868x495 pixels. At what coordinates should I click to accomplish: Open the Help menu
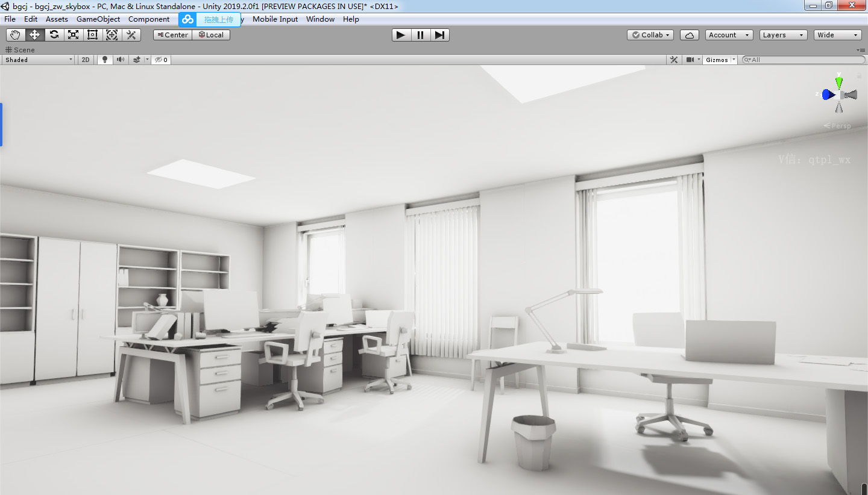click(x=351, y=19)
